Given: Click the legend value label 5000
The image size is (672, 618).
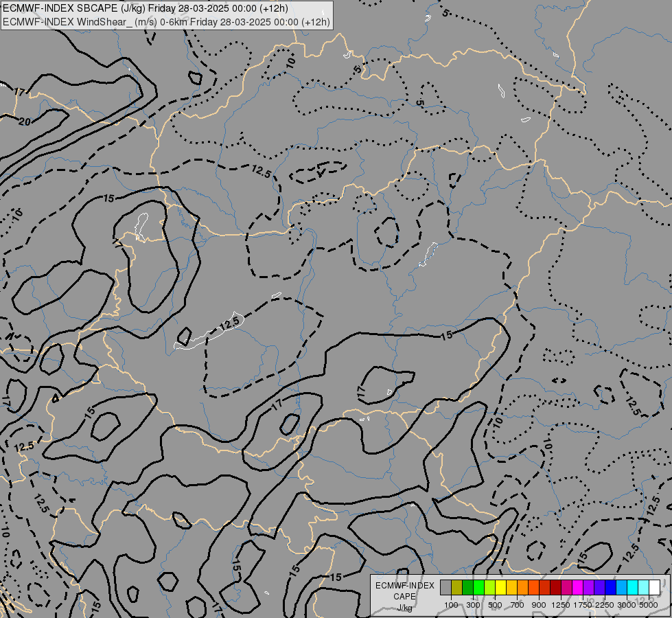Looking at the screenshot, I should [649, 605].
